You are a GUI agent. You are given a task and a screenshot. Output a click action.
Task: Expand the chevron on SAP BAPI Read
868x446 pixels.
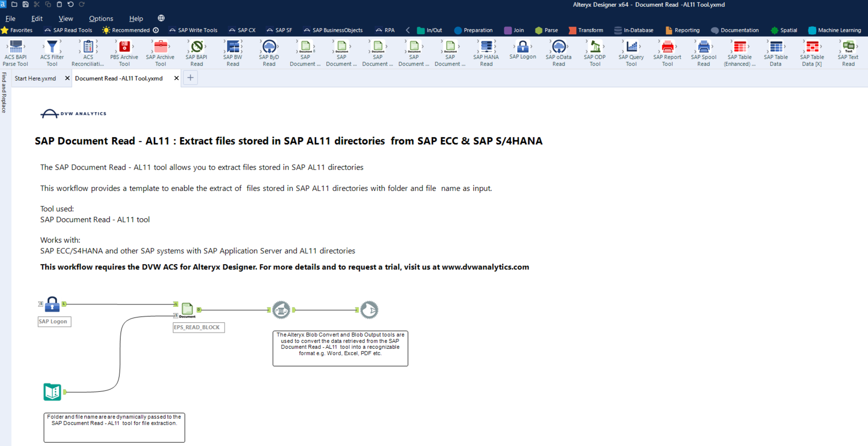click(x=205, y=46)
